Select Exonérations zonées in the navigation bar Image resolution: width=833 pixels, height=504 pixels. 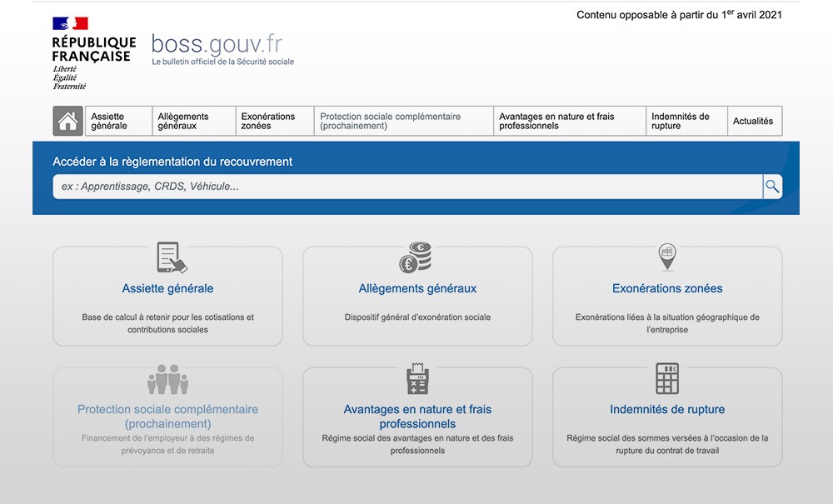pyautogui.click(x=274, y=121)
